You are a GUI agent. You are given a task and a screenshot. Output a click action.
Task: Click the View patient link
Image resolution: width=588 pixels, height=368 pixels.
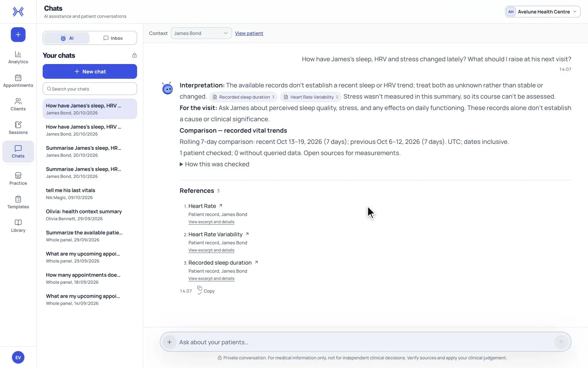[249, 33]
